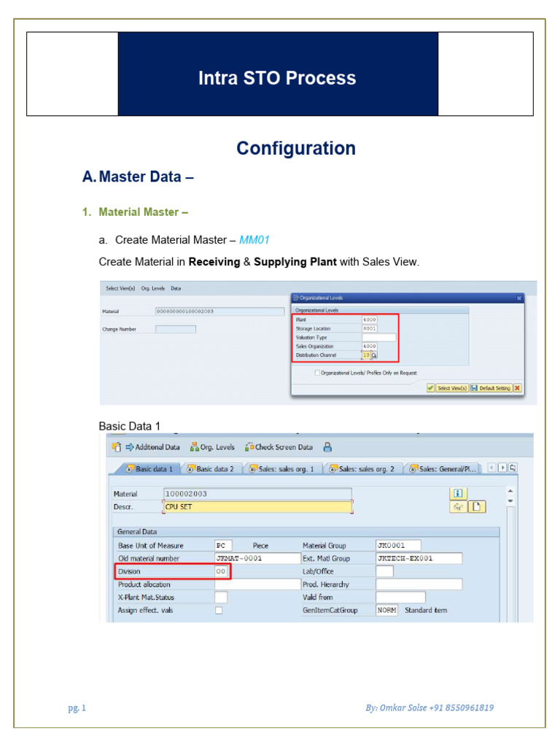Click the padlock icon in the toolbar

click(327, 447)
